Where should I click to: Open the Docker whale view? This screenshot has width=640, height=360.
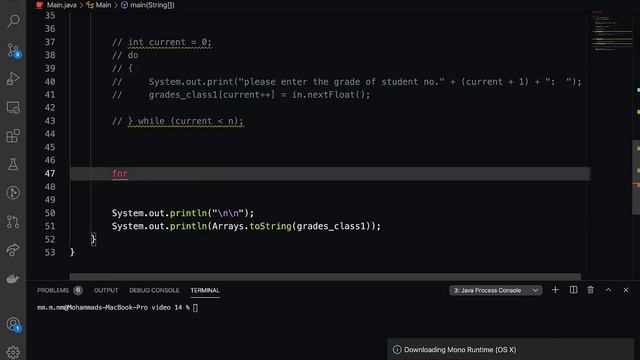tap(13, 279)
